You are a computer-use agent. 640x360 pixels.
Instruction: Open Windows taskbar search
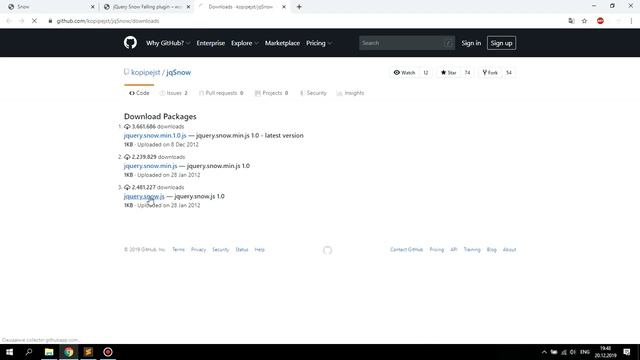(x=29, y=352)
